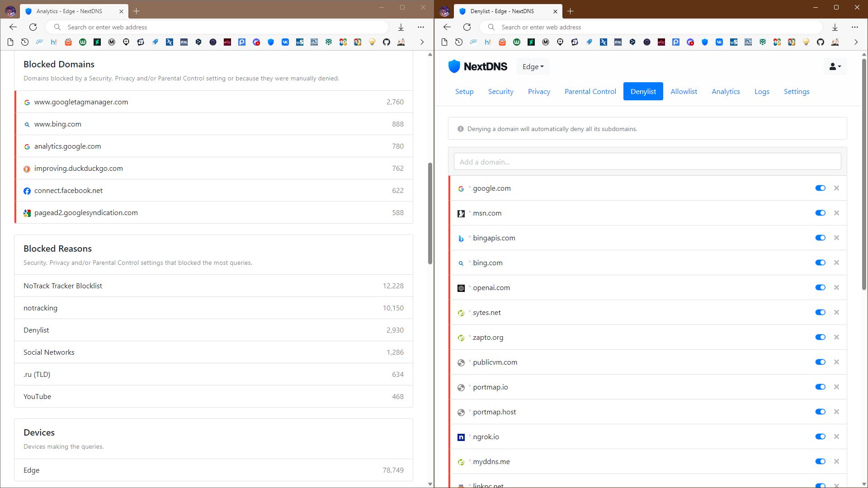Remove the ngrok.io denylist entry
Image resolution: width=868 pixels, height=488 pixels.
click(x=836, y=436)
